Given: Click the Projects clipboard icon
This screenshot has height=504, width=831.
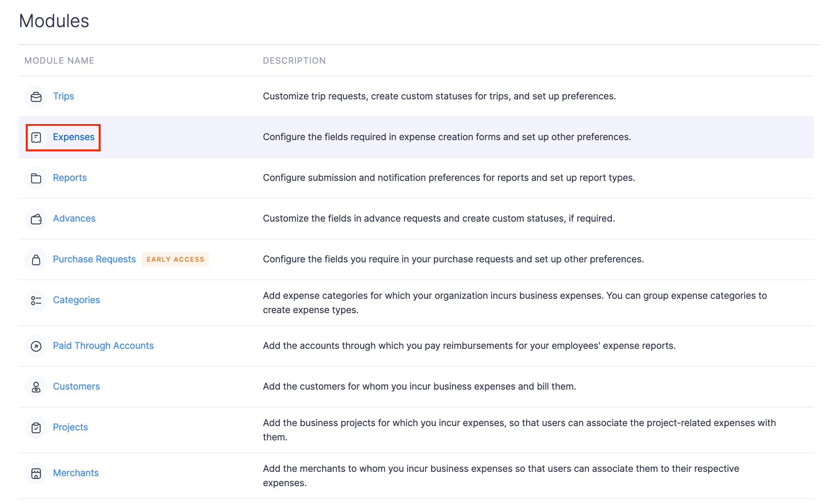Looking at the screenshot, I should 36,428.
